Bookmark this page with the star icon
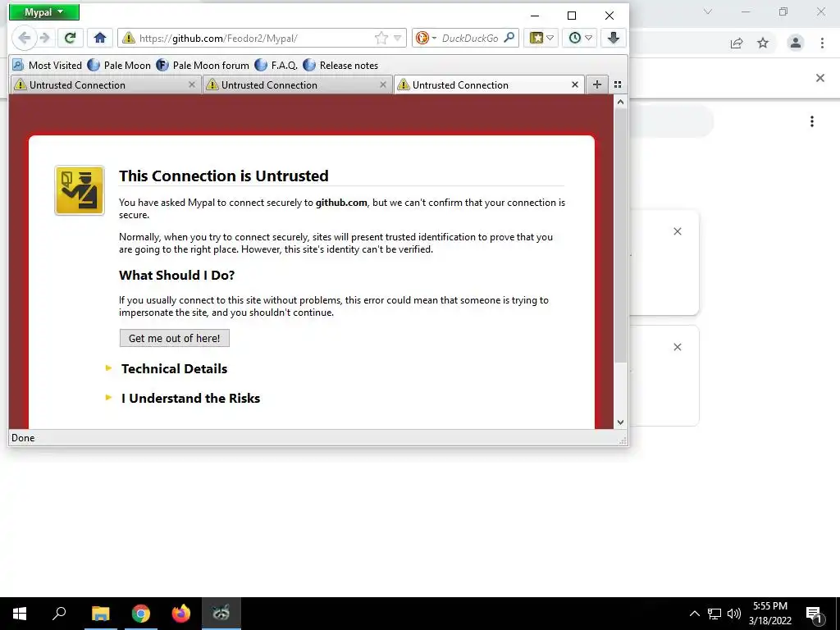This screenshot has height=630, width=840. (381, 38)
